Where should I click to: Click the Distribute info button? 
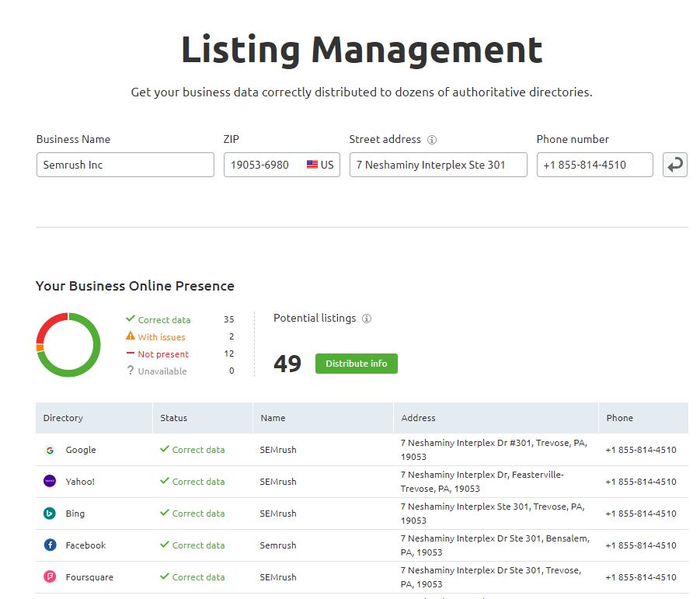click(x=357, y=364)
